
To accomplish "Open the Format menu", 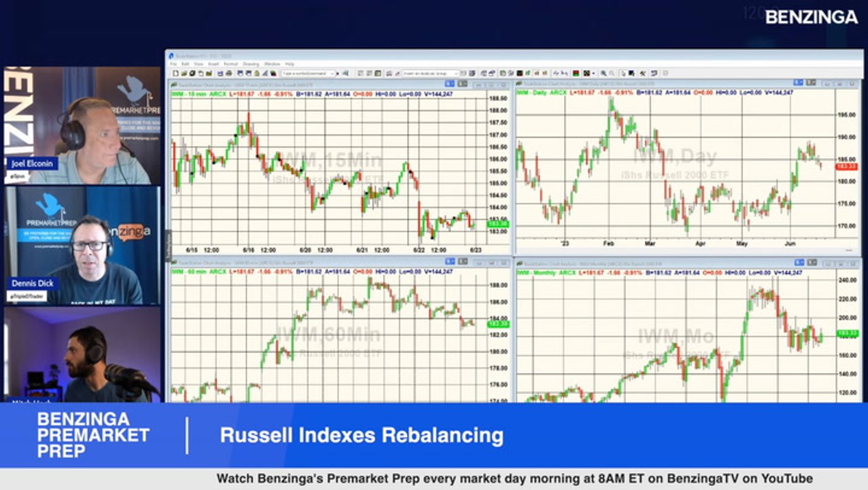I will (231, 63).
